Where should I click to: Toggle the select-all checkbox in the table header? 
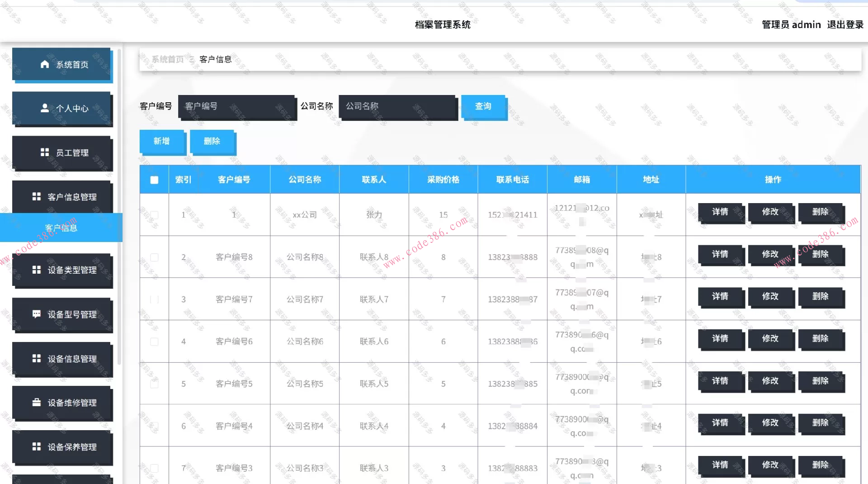tap(154, 179)
